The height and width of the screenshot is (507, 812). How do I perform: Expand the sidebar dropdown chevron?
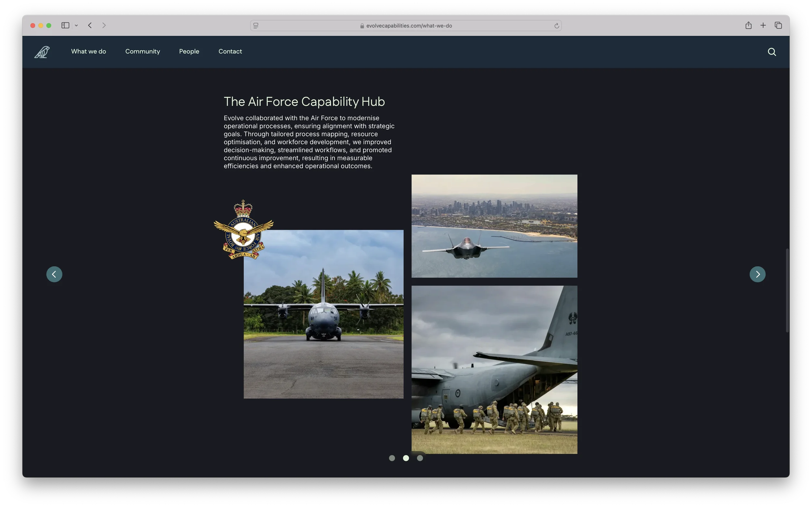[76, 25]
